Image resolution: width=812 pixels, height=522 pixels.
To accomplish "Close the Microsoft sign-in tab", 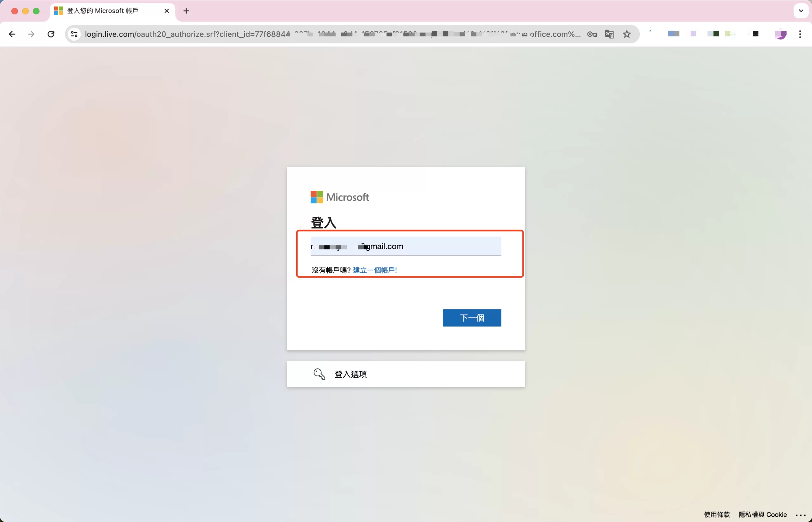I will (167, 11).
